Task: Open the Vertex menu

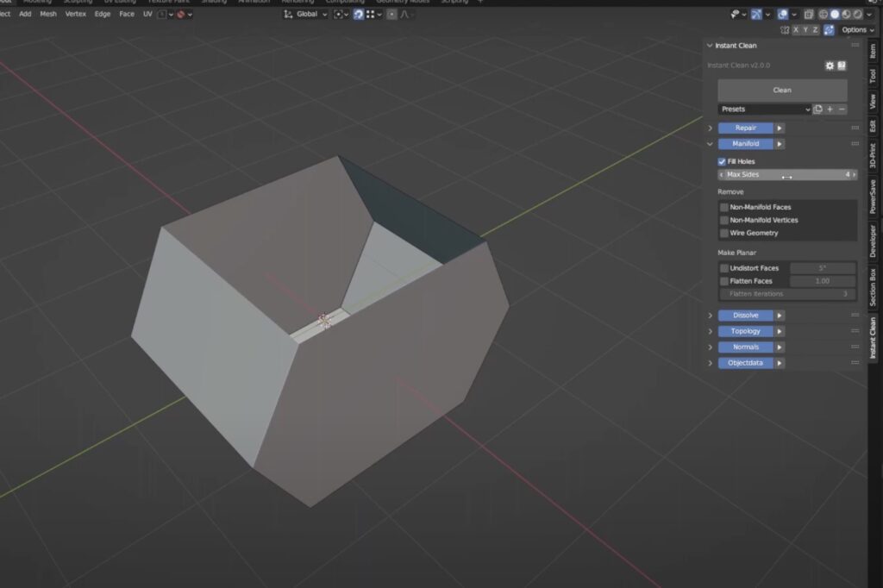Action: [76, 14]
